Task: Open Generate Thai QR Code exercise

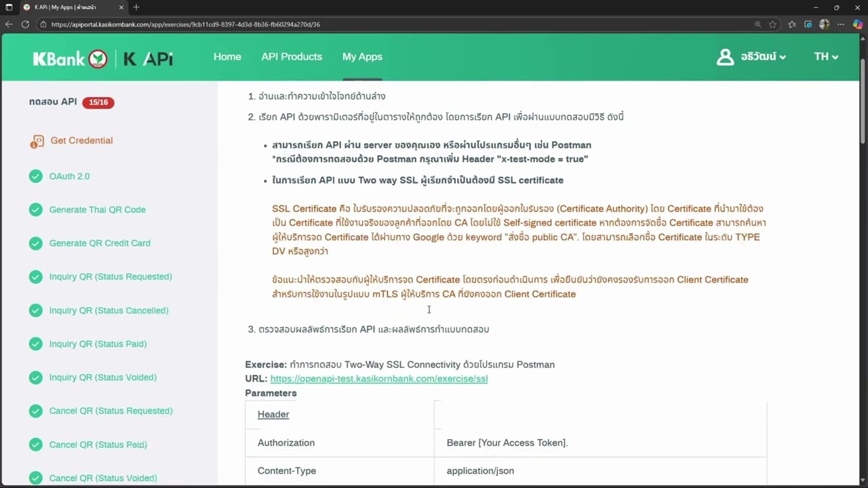Action: click(97, 209)
